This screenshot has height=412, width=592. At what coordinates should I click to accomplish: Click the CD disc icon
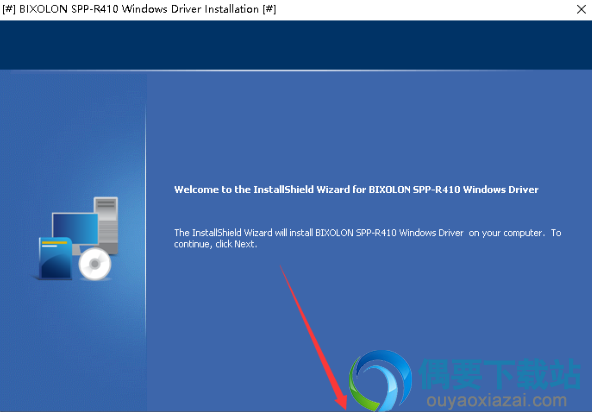[x=95, y=264]
